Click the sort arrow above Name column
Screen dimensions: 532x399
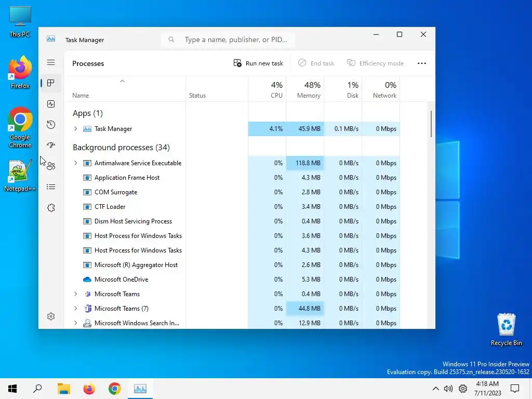123,81
